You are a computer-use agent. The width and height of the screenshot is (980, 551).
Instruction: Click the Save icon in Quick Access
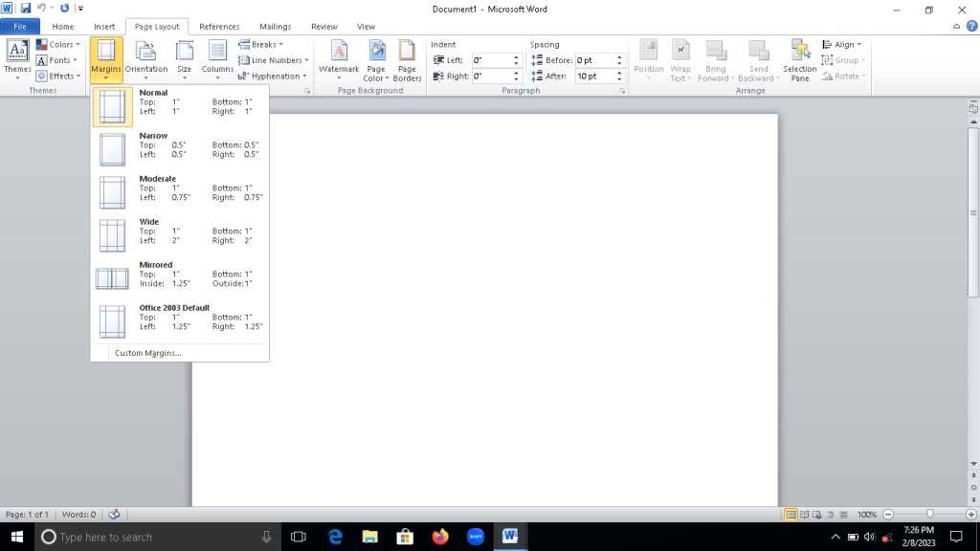[26, 8]
